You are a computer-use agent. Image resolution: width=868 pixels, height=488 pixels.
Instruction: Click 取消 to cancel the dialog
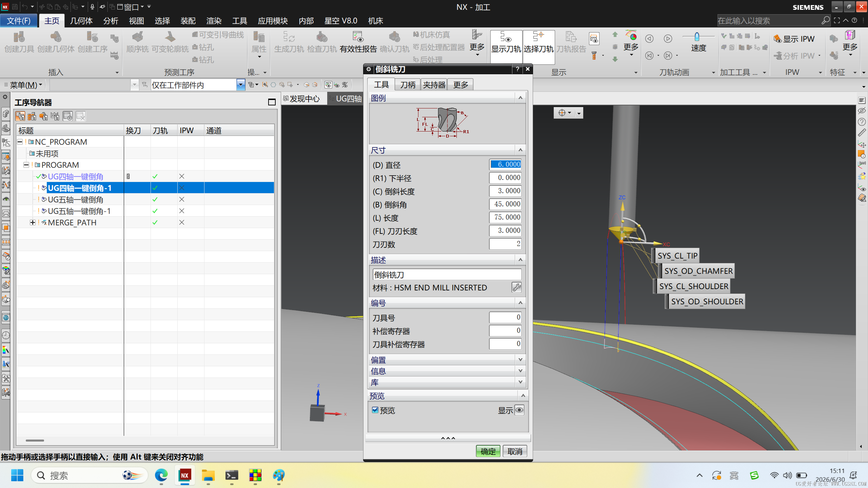(515, 451)
